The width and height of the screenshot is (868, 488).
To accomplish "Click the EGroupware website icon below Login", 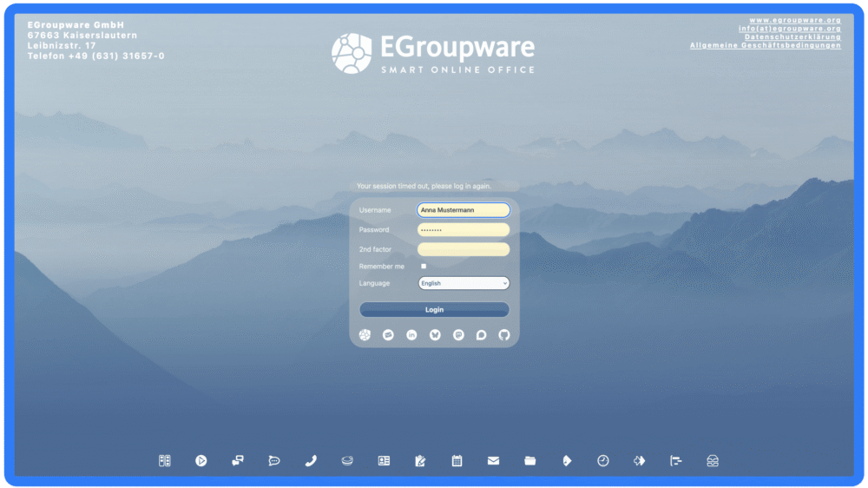I will 365,334.
